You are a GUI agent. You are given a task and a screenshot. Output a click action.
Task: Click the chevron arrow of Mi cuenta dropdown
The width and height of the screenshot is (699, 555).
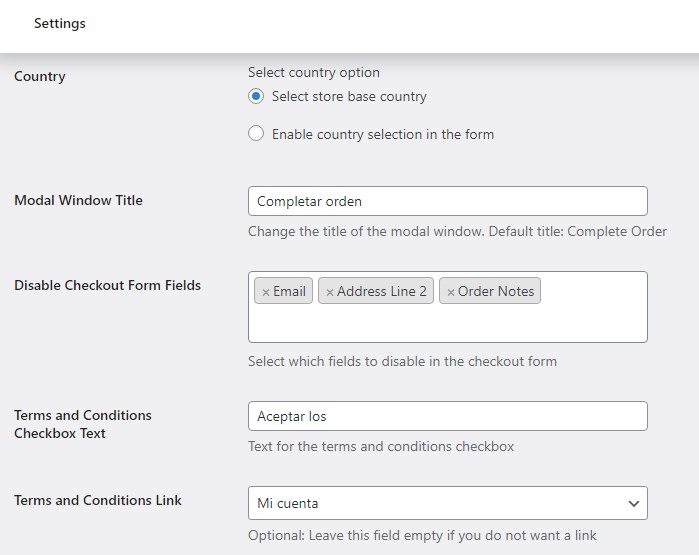pyautogui.click(x=633, y=504)
